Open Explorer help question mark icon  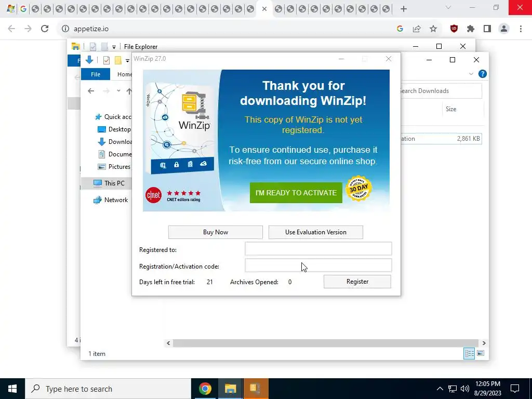tap(482, 74)
